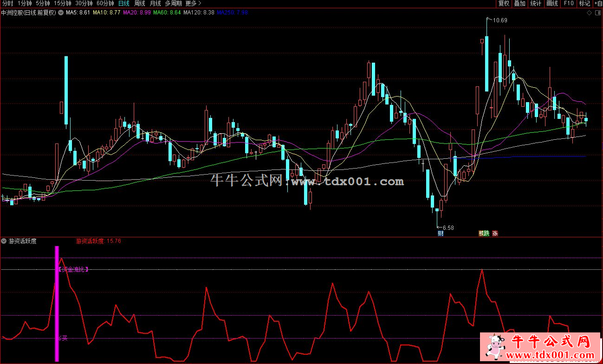The width and height of the screenshot is (603, 364).
Task: Select the 1分钟 period tab
Action: click(x=25, y=3)
